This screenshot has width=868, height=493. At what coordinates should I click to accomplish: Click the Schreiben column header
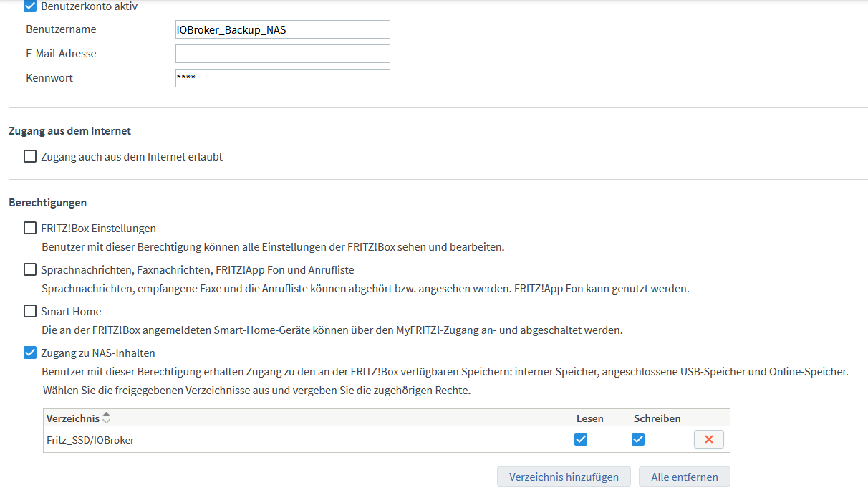coord(657,418)
